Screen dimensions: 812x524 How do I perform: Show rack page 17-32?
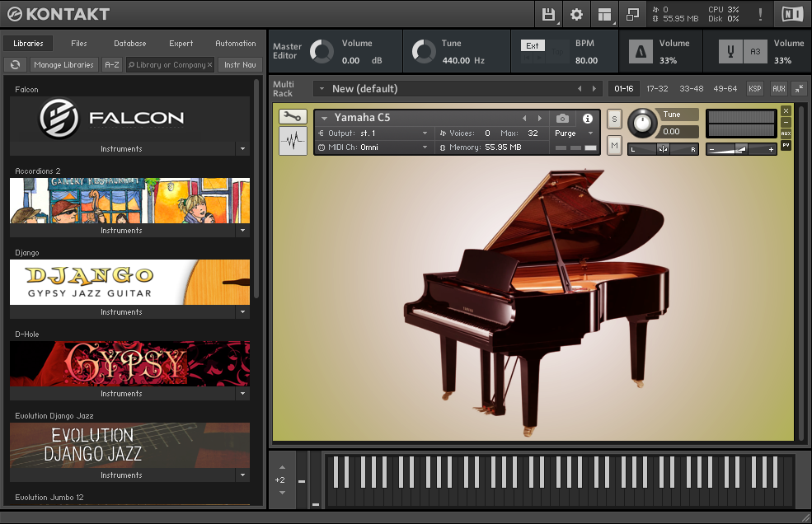point(657,88)
